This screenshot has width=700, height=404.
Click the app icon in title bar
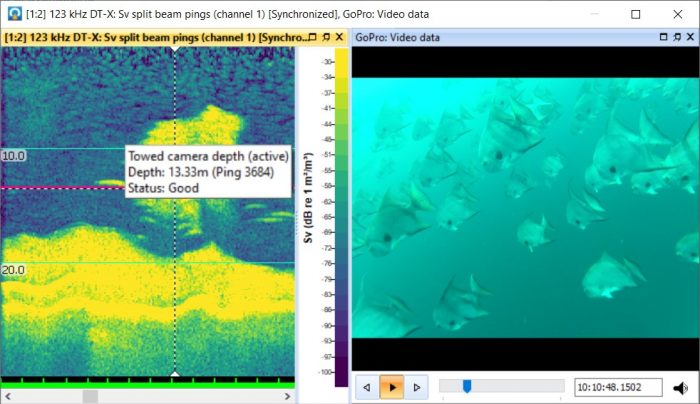[x=12, y=13]
